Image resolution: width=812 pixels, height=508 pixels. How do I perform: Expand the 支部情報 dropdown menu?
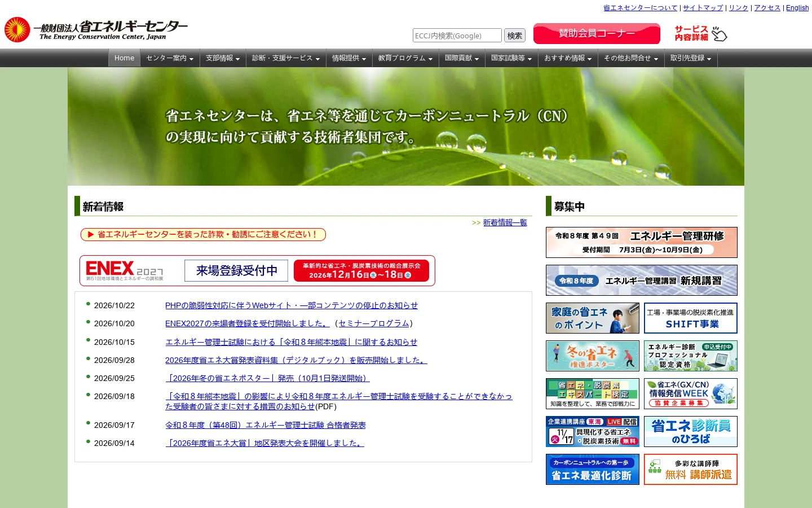pyautogui.click(x=223, y=58)
